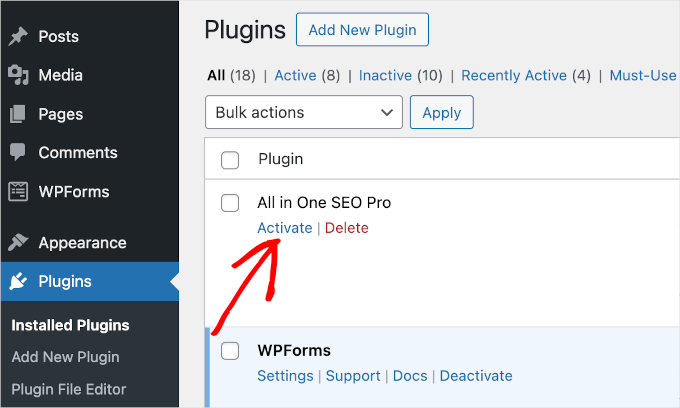Viewport: 680px width, 408px height.
Task: Click the Comments speech bubble icon
Action: (x=18, y=153)
